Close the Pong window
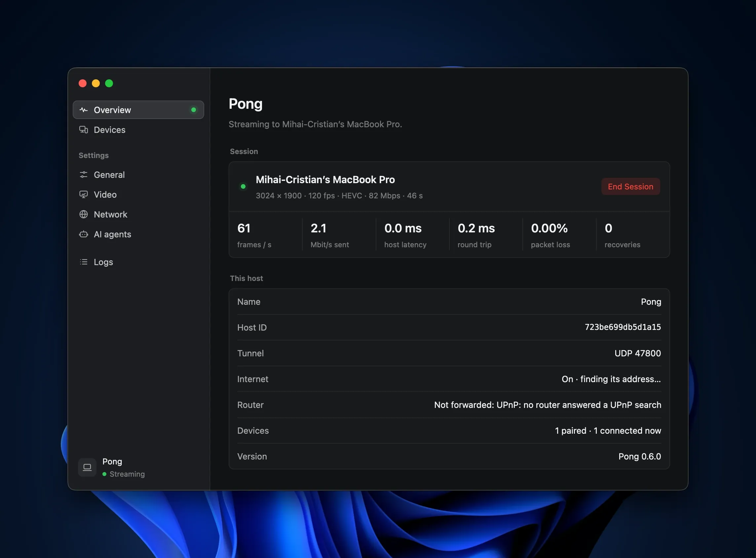 pos(83,83)
